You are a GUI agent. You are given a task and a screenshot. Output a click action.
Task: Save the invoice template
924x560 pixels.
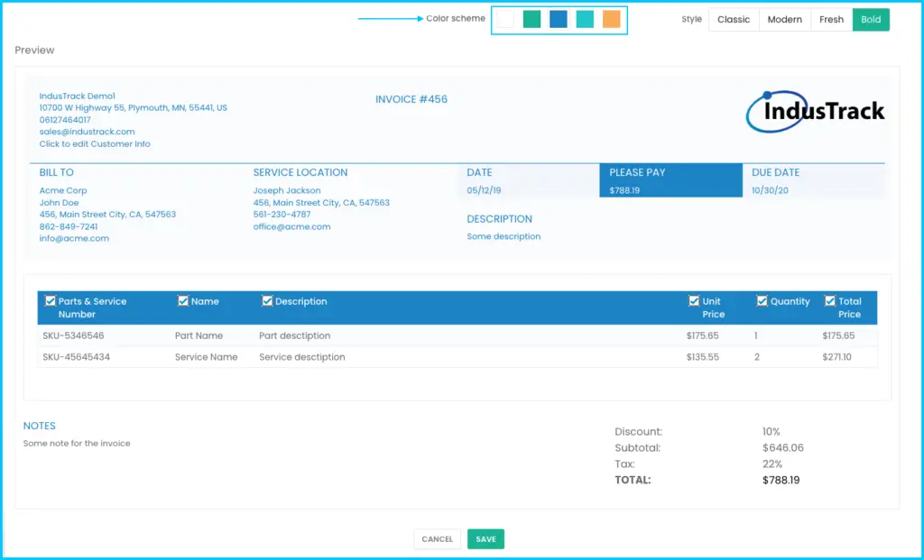point(485,538)
